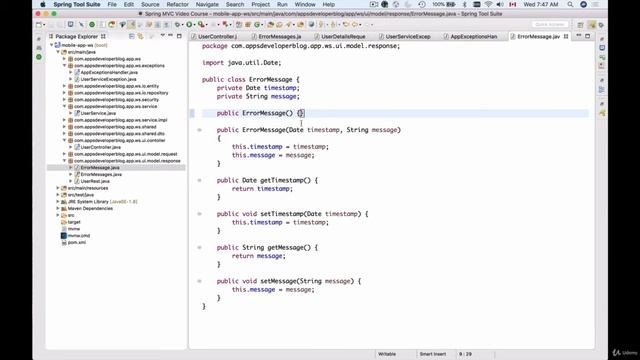Click the green circle icon in left sidebar
Screen dimensions: 640x360
click(39, 57)
